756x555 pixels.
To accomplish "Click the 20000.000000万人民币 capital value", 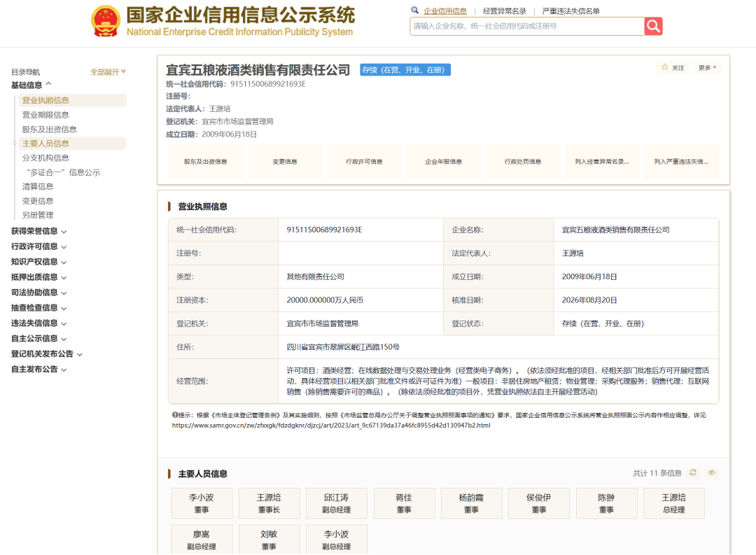I will (325, 300).
